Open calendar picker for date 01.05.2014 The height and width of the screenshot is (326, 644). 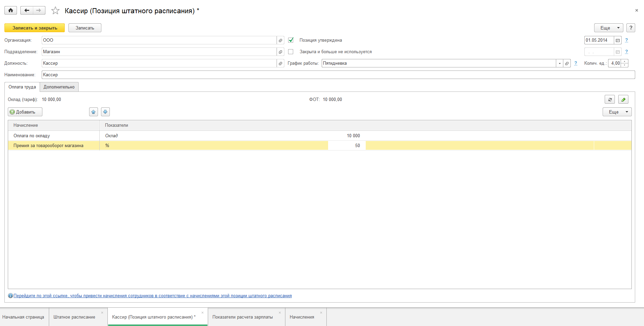click(618, 40)
